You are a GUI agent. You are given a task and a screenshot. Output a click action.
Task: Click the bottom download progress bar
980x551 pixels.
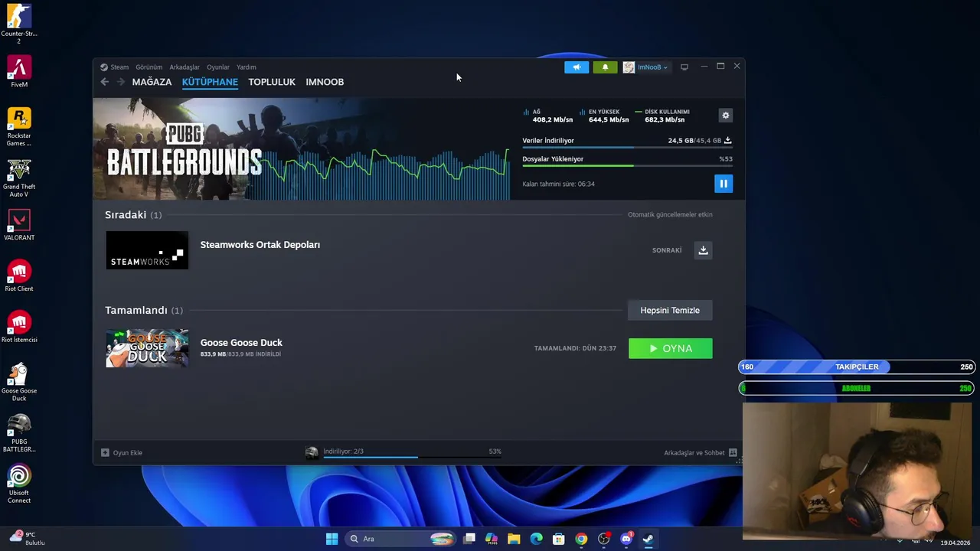pyautogui.click(x=412, y=458)
